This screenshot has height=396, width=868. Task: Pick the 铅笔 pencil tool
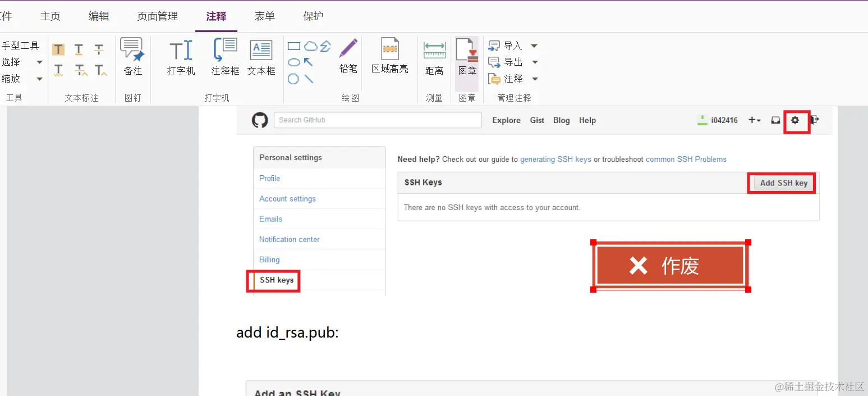(348, 56)
